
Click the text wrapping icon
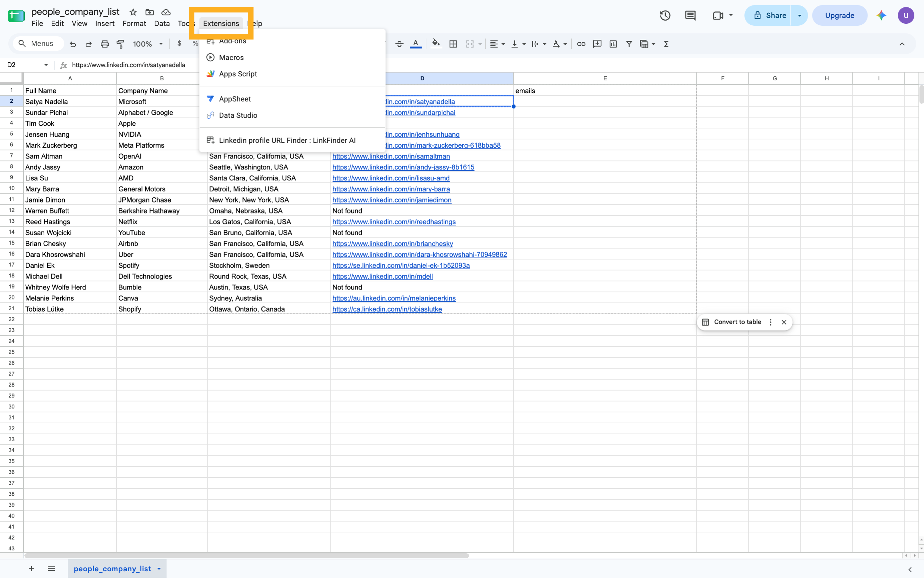[x=535, y=44]
